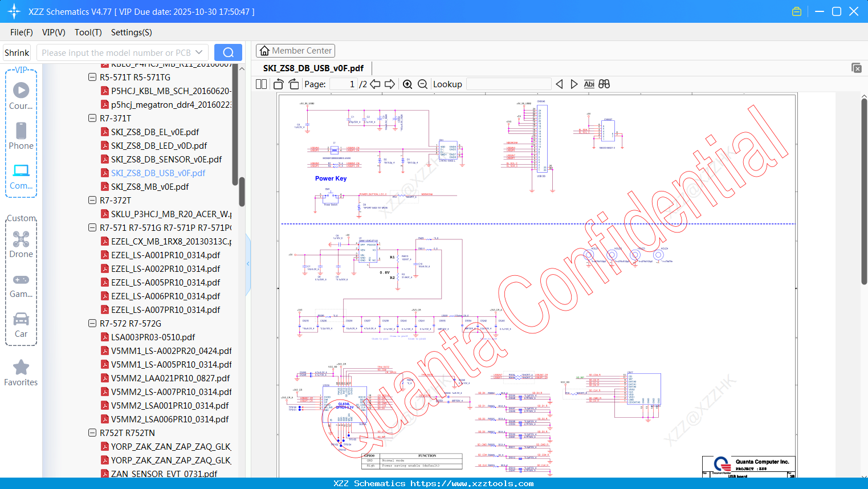Collapse the R7-371T folder
The width and height of the screenshot is (868, 489).
92,118
